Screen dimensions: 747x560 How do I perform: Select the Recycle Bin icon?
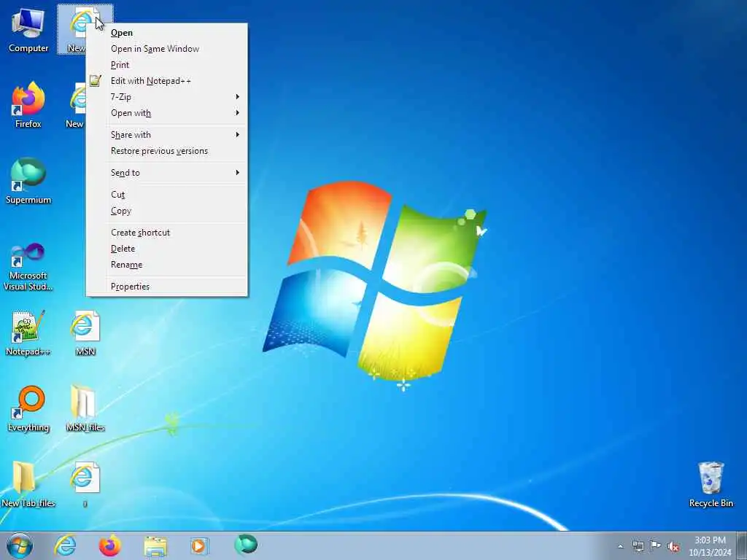click(711, 484)
